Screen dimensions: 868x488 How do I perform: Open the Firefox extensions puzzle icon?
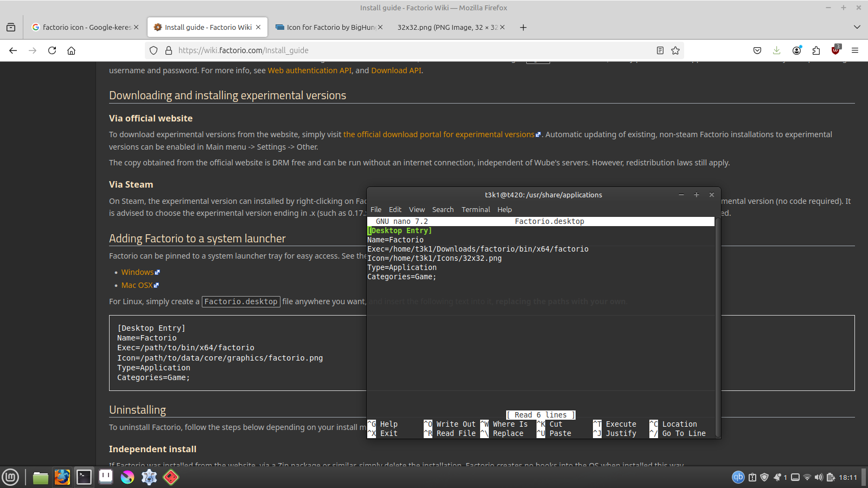coord(816,50)
